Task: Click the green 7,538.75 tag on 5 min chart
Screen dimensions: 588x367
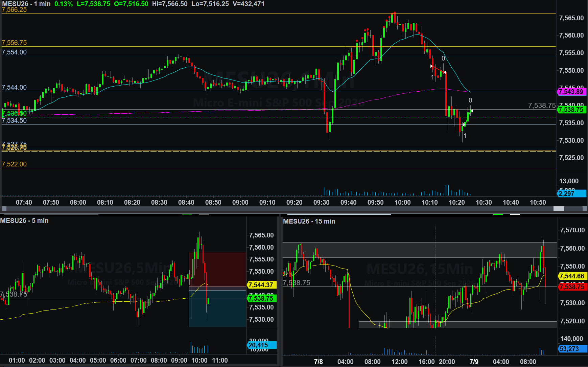Action: 262,298
